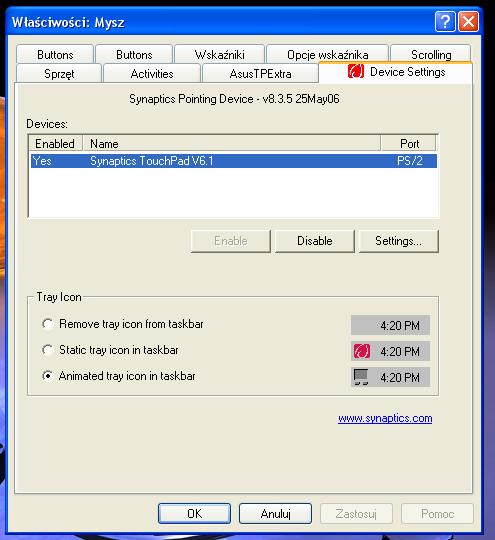Cancel with the Anuluj button
495x540 pixels.
point(276,513)
